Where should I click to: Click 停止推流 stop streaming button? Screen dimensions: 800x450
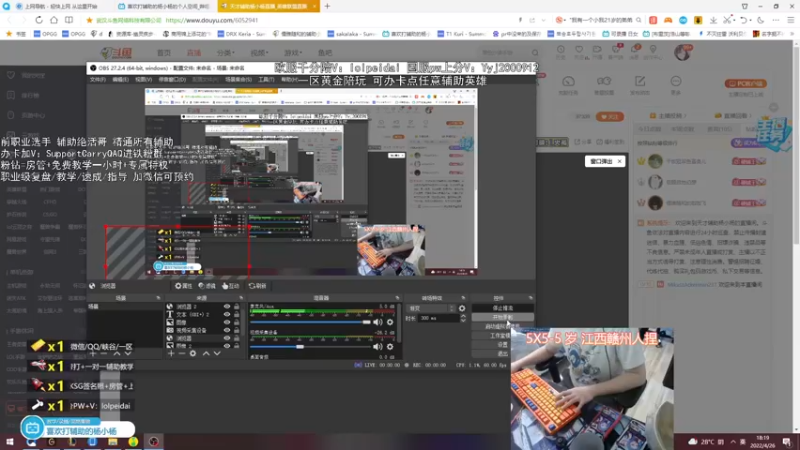pyautogui.click(x=503, y=308)
